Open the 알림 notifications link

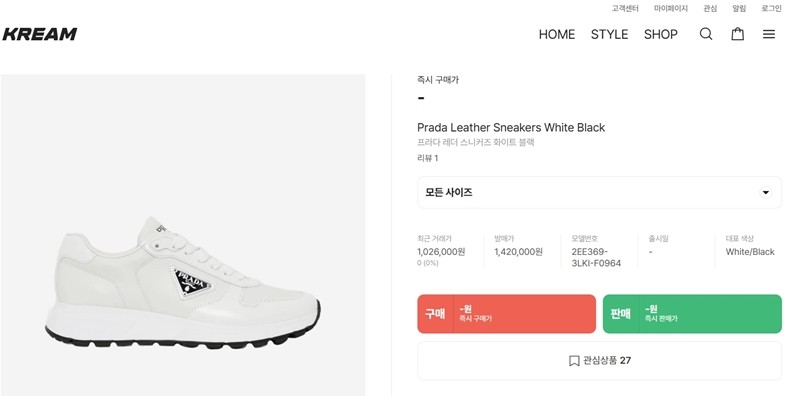pyautogui.click(x=739, y=8)
